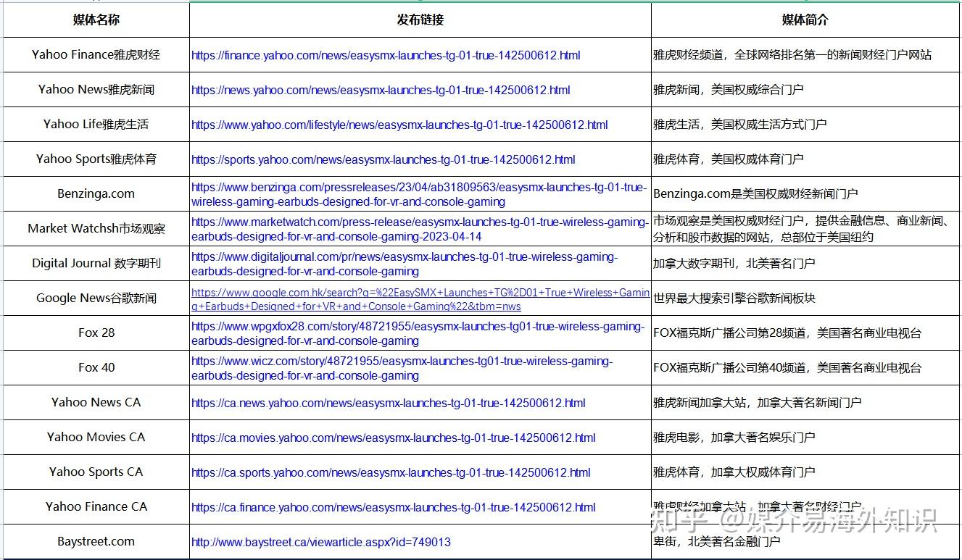Select the 雅虎电影，加拿大著名娱乐门户 cell
The height and width of the screenshot is (560, 962).
pyautogui.click(x=805, y=437)
